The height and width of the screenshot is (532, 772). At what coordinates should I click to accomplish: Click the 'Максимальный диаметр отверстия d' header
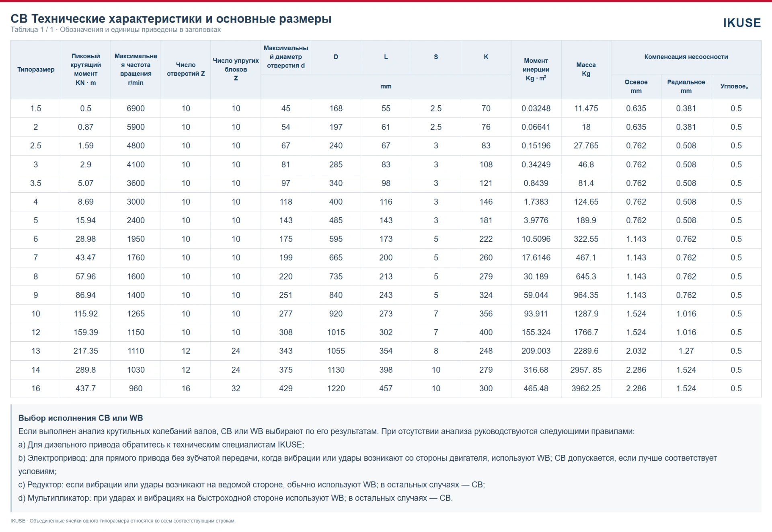tap(285, 57)
